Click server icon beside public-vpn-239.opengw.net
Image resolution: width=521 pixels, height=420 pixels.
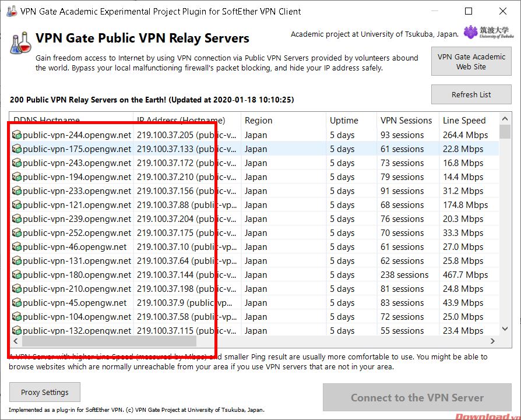[x=17, y=219]
